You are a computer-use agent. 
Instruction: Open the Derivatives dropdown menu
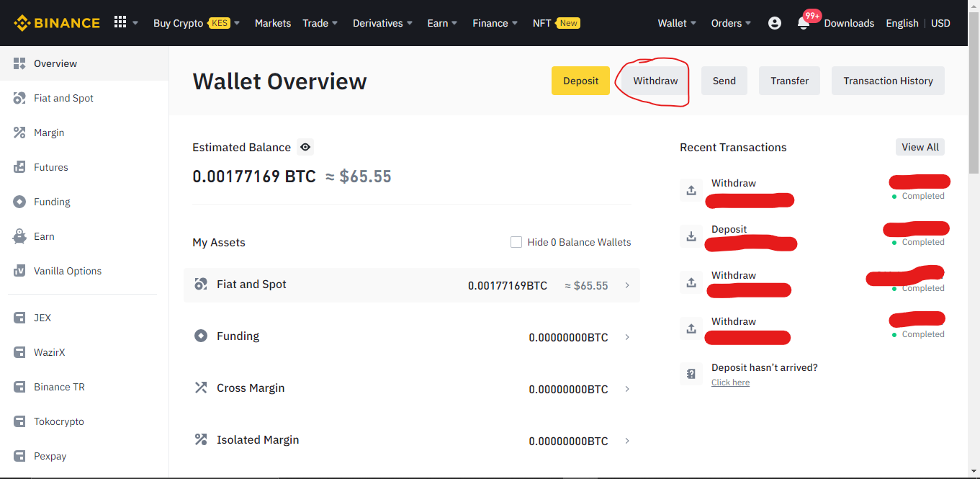click(x=383, y=23)
